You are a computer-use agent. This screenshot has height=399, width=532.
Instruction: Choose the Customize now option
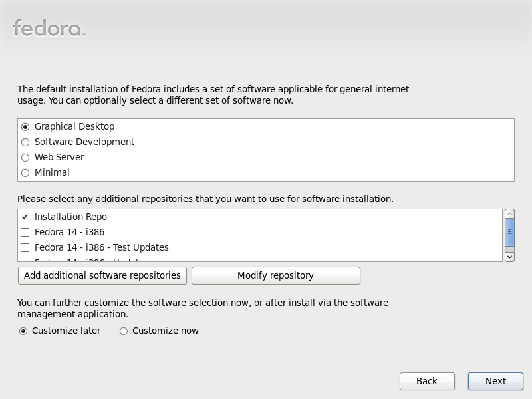pyautogui.click(x=124, y=331)
